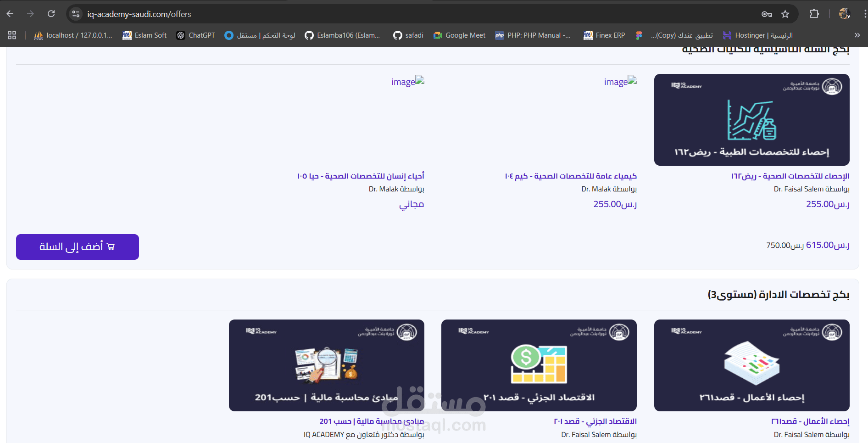868x443 pixels.
Task: Click broken image of chemistry course
Action: click(x=620, y=82)
